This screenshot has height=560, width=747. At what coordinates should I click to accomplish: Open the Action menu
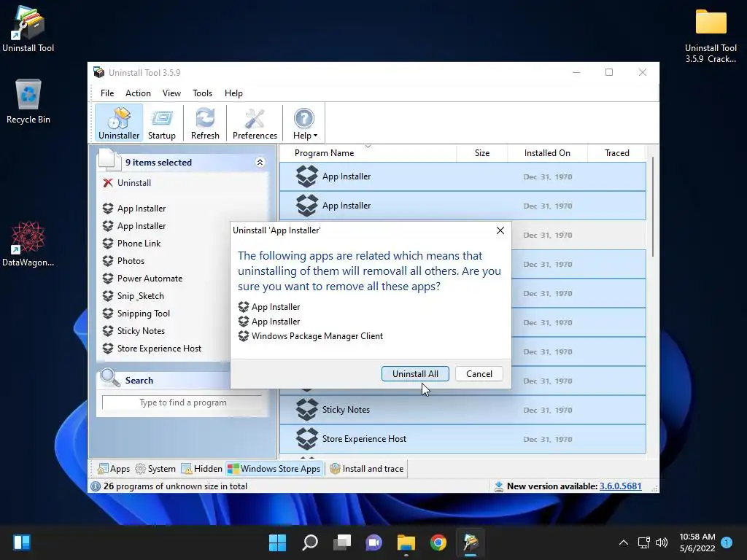138,93
